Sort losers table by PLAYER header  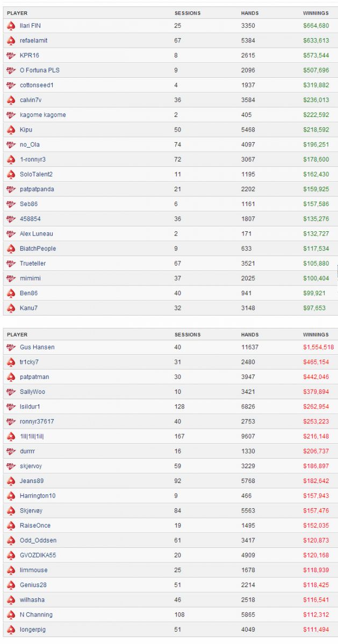[x=17, y=334]
